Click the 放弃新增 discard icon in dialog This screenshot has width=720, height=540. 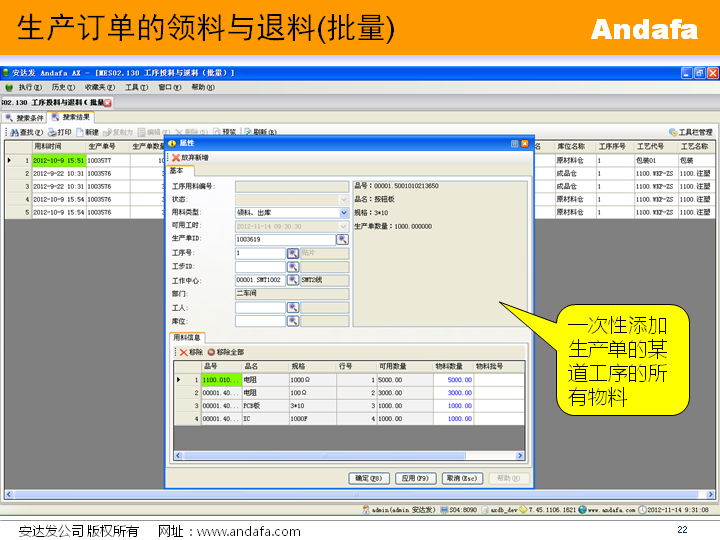pos(176,157)
